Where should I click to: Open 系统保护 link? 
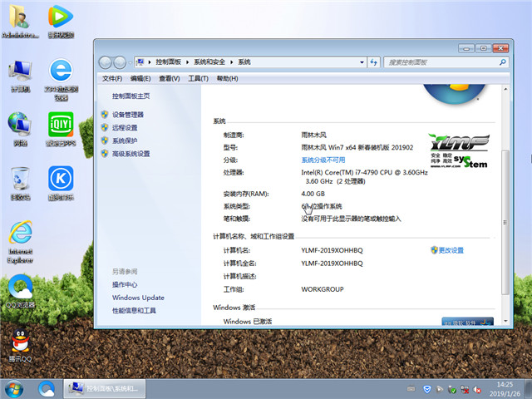tap(125, 140)
